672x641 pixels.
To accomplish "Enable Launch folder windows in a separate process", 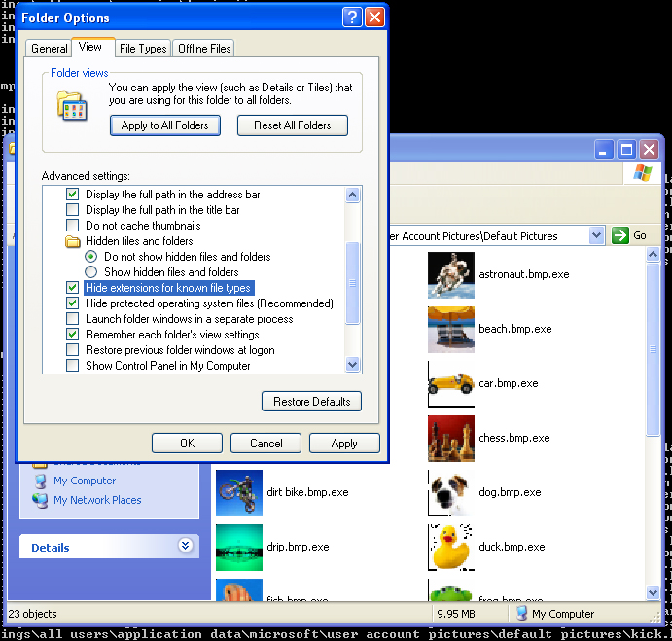I will click(x=72, y=319).
